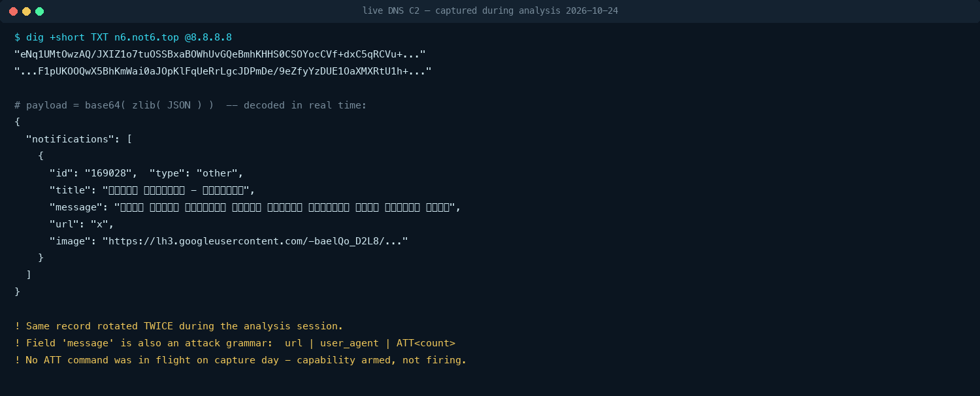
Task: Click the "type": "other" field
Action: [196, 173]
